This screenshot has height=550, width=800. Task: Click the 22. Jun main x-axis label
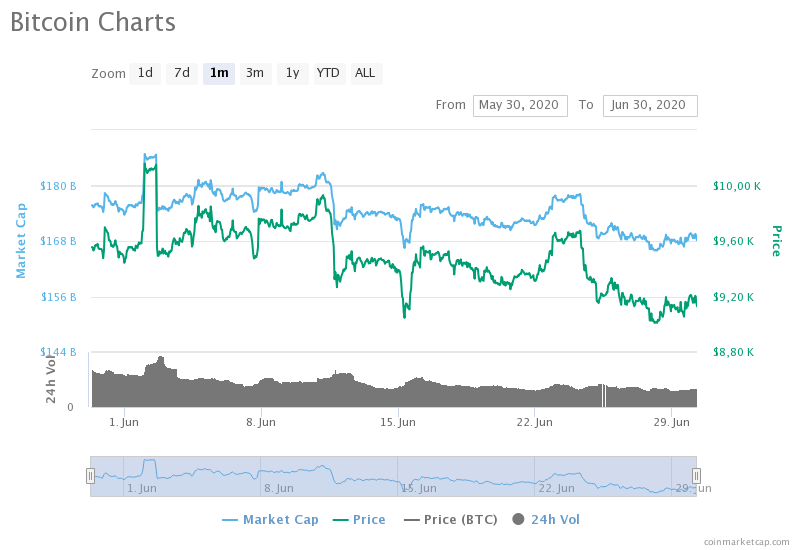[x=534, y=422]
